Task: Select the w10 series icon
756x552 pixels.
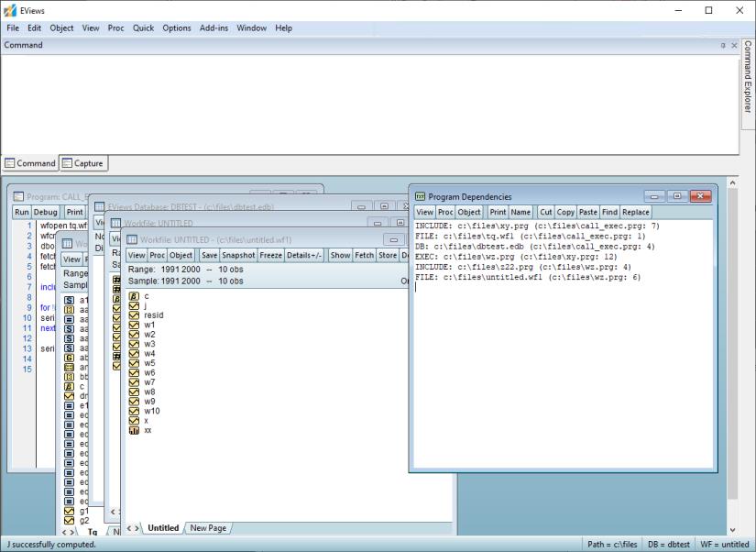Action: [x=134, y=411]
